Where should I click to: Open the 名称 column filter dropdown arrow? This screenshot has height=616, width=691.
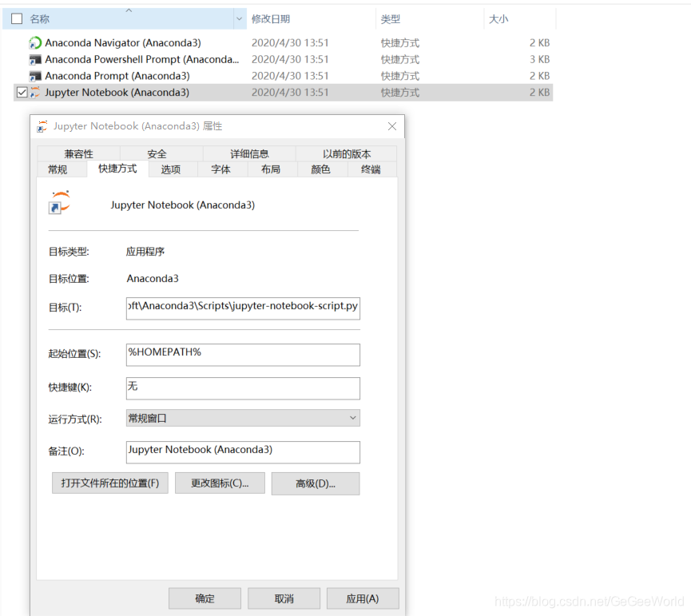(239, 18)
